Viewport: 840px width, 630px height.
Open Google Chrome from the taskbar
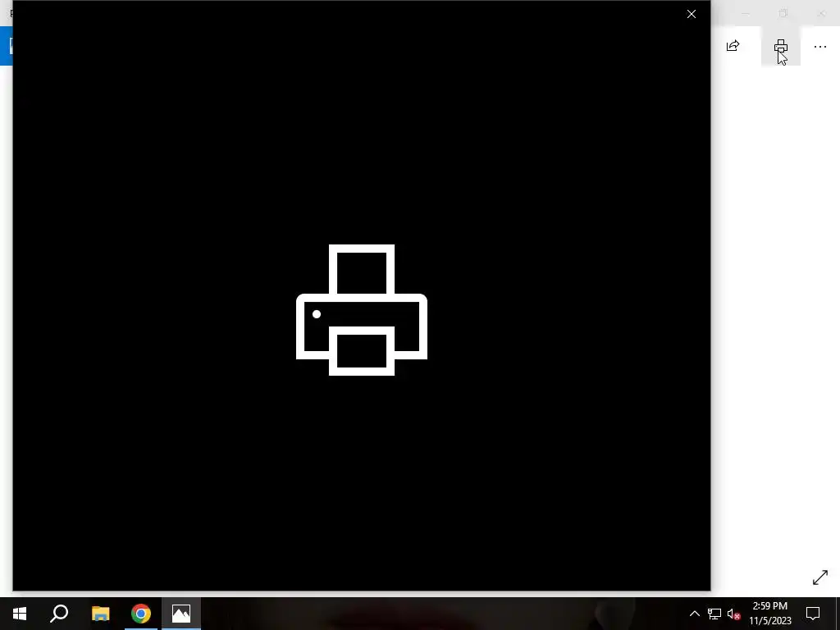pos(141,614)
